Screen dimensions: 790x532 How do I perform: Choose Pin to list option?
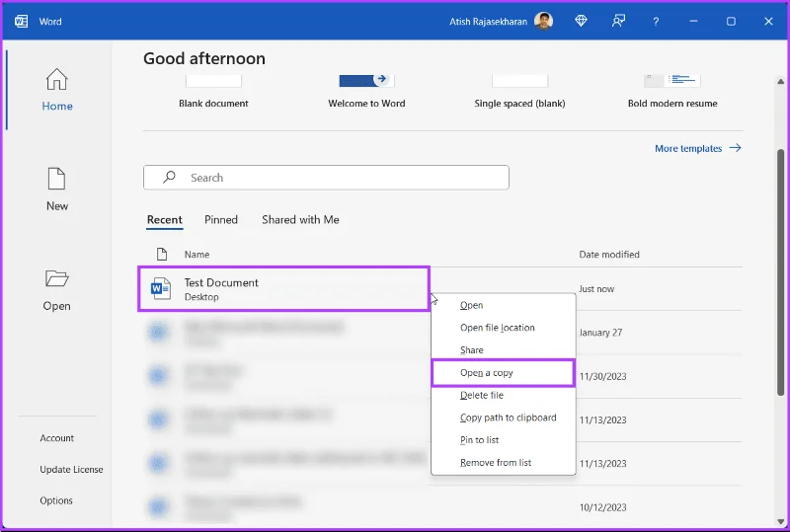504,440
